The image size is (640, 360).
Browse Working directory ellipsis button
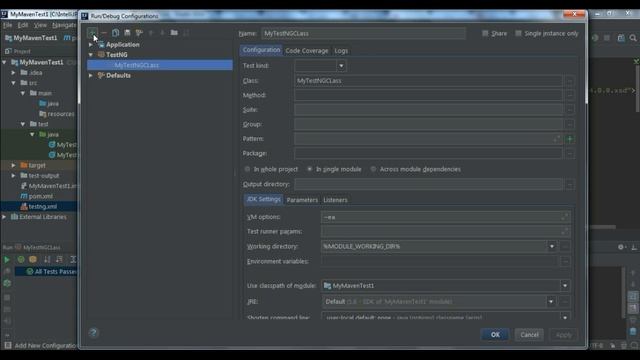coord(565,247)
